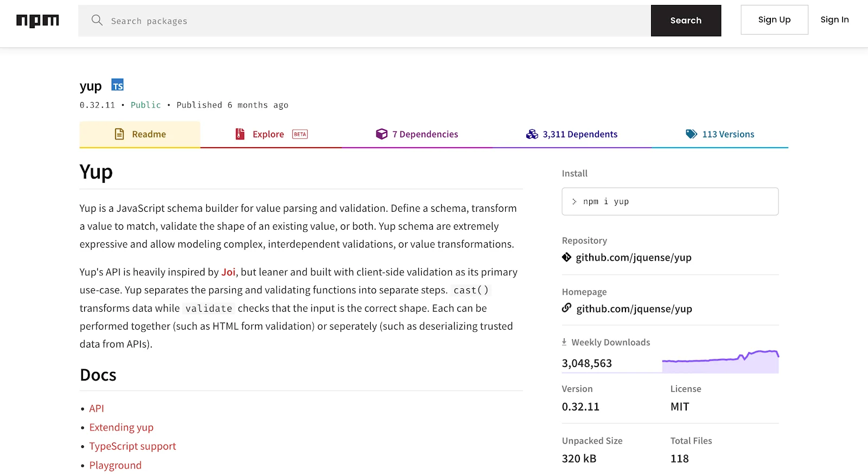Viewport: 868px width, 474px height.
Task: Click the weekly downloads arrow icon
Action: coord(564,342)
